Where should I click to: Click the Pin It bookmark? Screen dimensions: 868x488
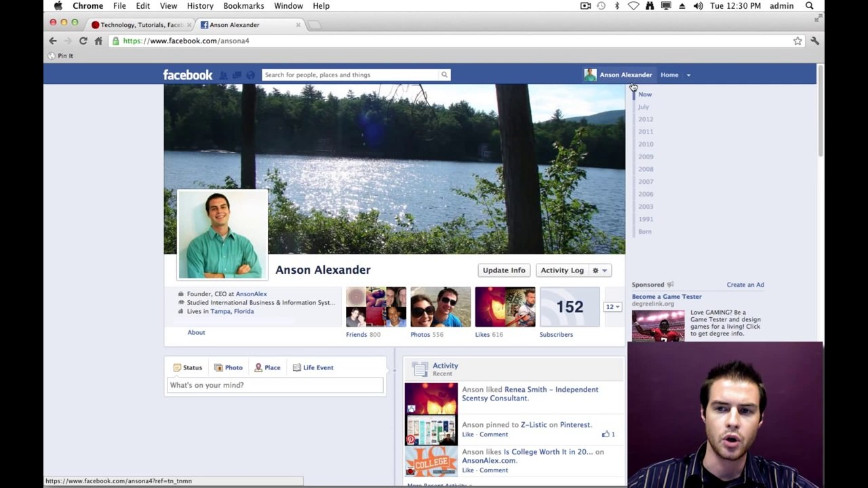point(61,56)
